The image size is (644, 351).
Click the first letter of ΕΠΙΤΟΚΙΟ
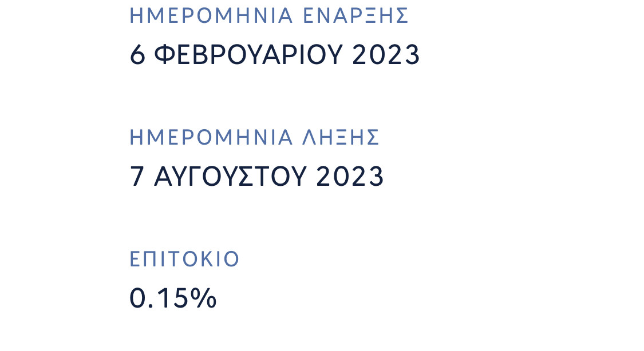pyautogui.click(x=134, y=260)
